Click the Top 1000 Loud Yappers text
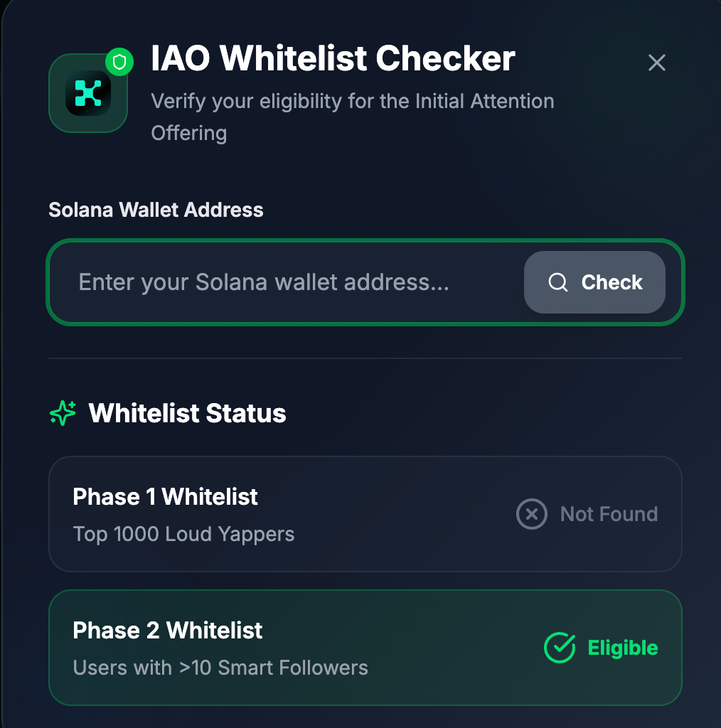The image size is (721, 728). tap(183, 534)
